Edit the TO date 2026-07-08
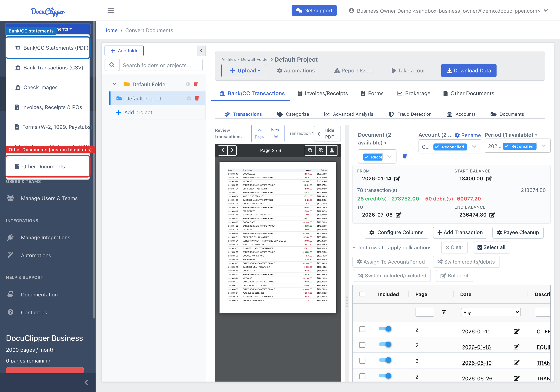Image resolution: width=560 pixels, height=392 pixels. click(398, 215)
